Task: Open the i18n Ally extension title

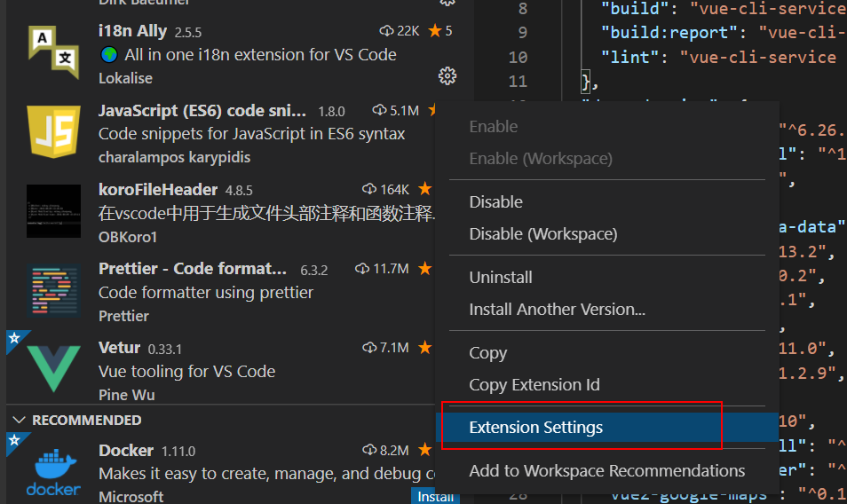Action: click(x=132, y=31)
